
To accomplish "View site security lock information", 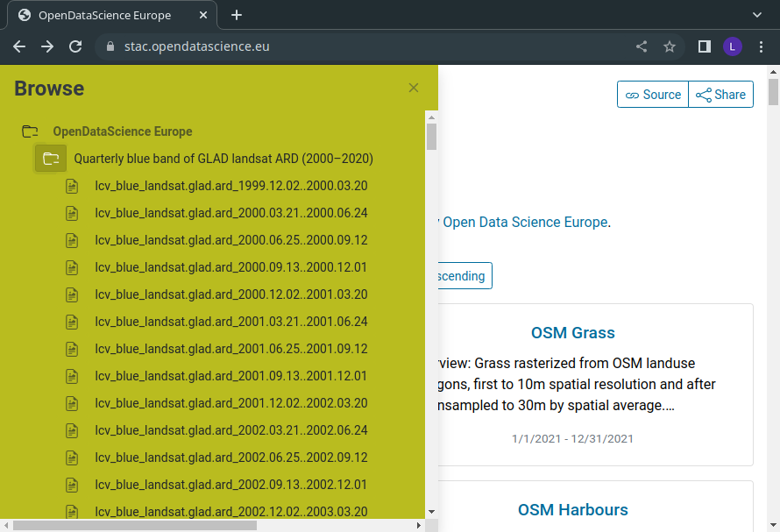I will coord(110,46).
